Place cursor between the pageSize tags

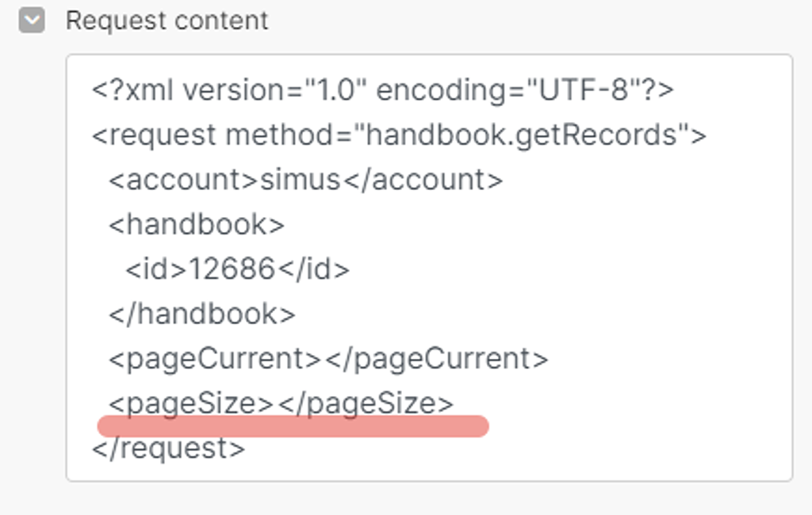[275, 404]
